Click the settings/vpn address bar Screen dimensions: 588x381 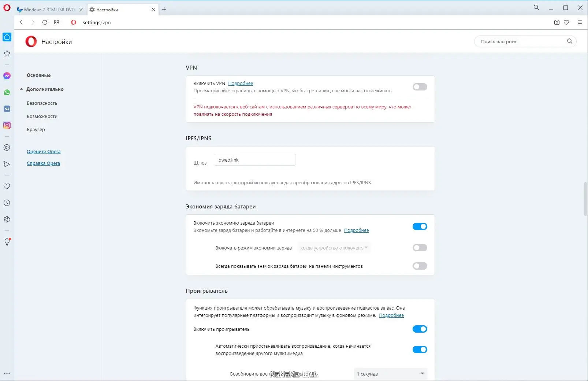[x=97, y=22]
